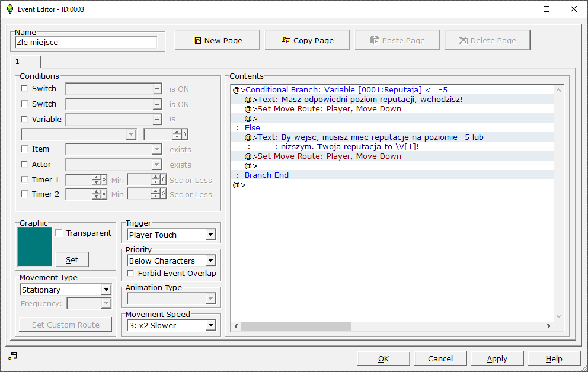Click the OK button

pos(384,358)
